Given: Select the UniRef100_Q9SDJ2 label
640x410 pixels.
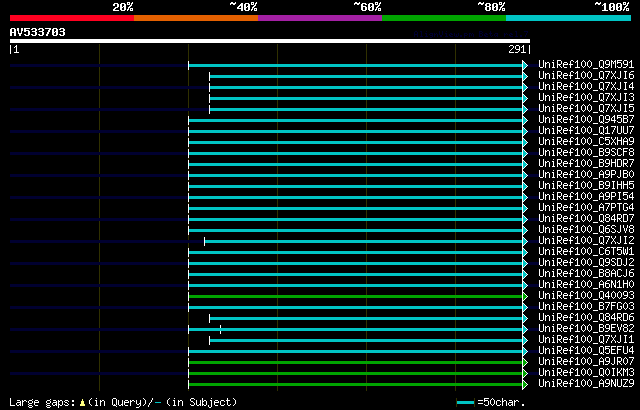Looking at the screenshot, I should tap(586, 263).
